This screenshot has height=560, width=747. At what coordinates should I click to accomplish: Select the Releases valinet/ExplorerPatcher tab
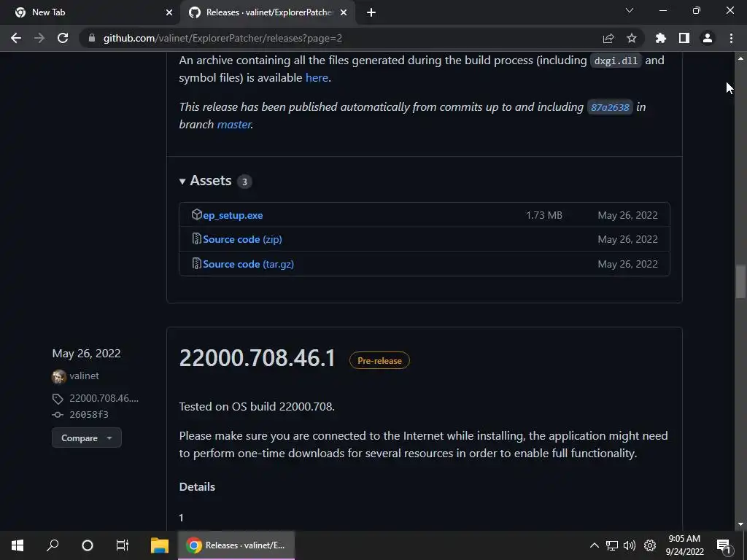pos(267,12)
